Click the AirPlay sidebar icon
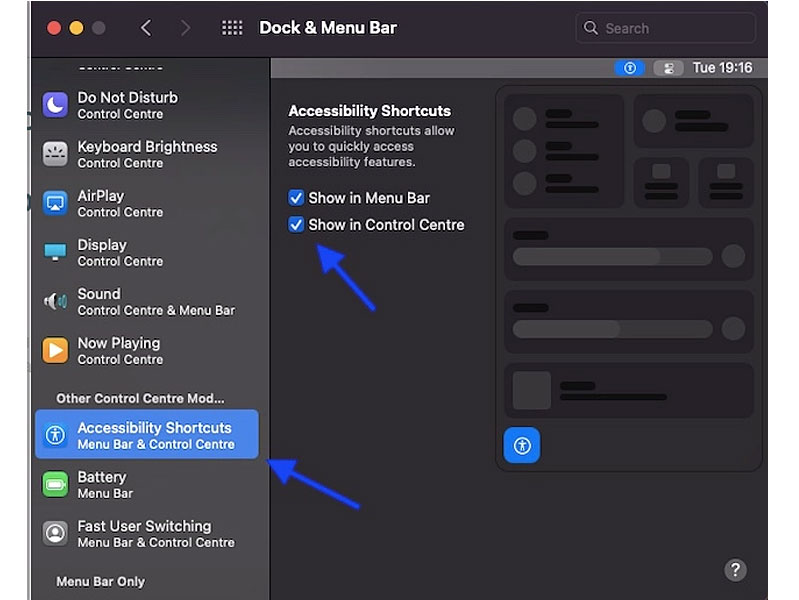Image resolution: width=799 pixels, height=600 pixels. (x=55, y=203)
